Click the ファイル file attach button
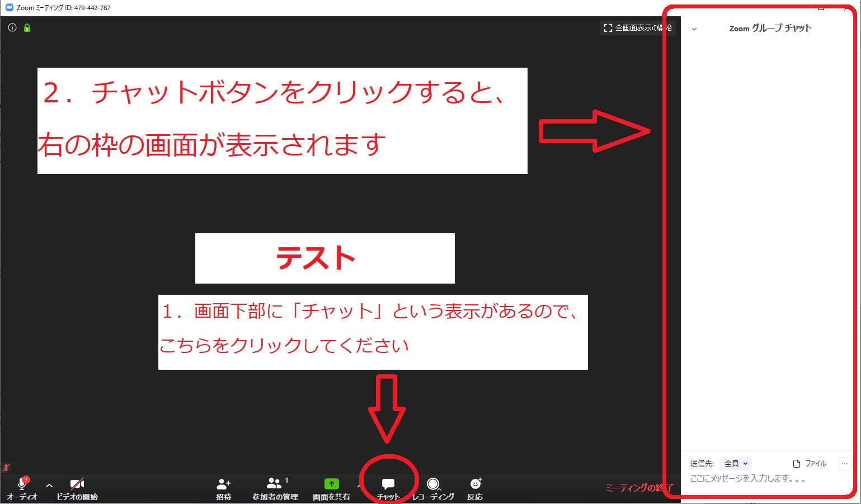 [810, 464]
